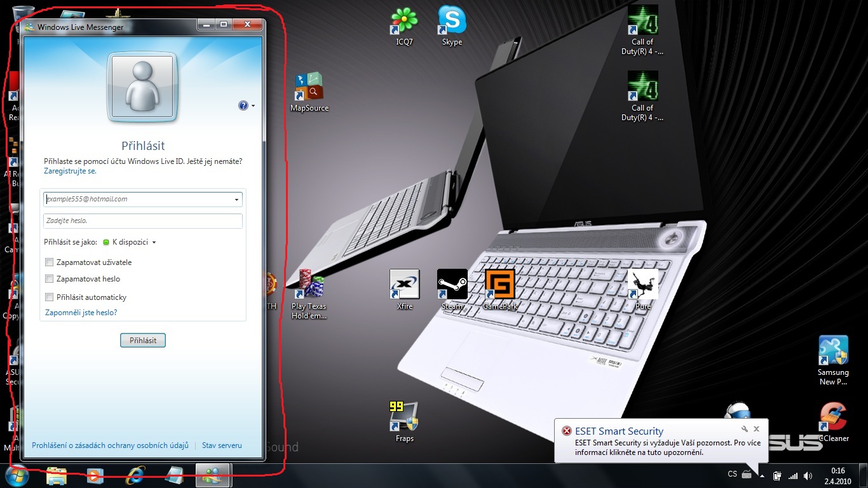The width and height of the screenshot is (868, 488).
Task: Open the Zaregistrujte se link
Action: coord(70,171)
